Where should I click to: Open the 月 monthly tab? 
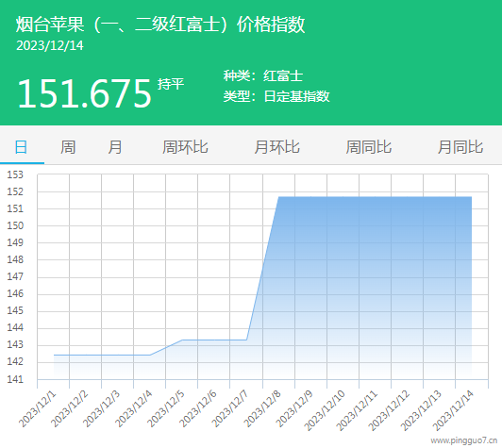(114, 147)
